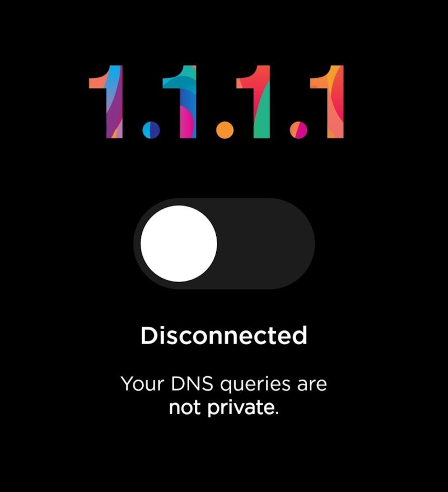Click the word DNS in the status message
The image size is (448, 492).
(192, 383)
